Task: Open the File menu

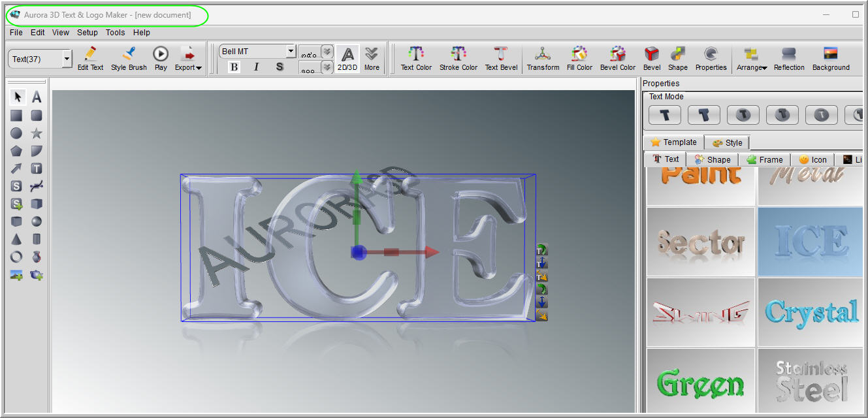Action: (16, 33)
